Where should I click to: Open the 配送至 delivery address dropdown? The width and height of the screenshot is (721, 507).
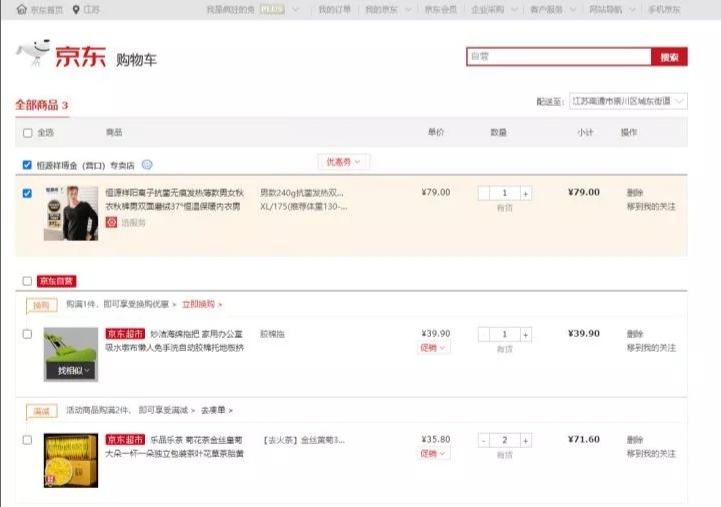[627, 101]
